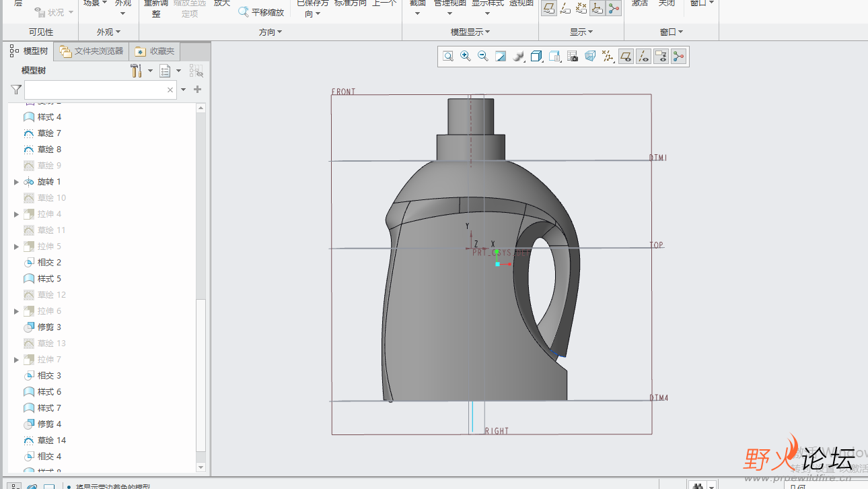The image size is (868, 489).
Task: Click the browser icon in the status bar
Action: click(32, 486)
